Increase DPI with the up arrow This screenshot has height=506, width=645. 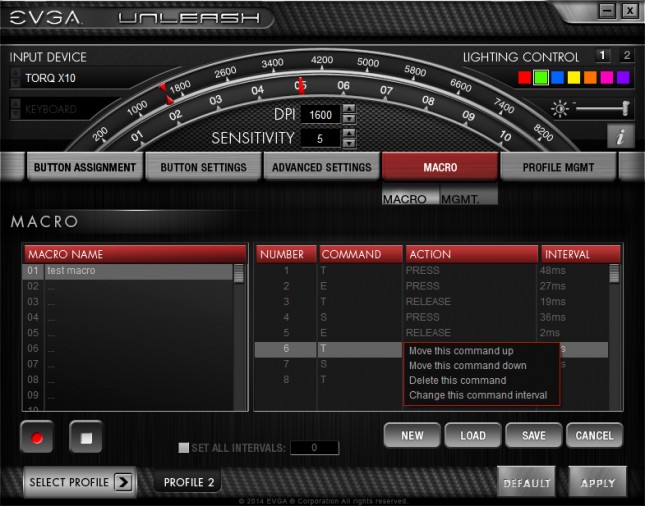[349, 109]
